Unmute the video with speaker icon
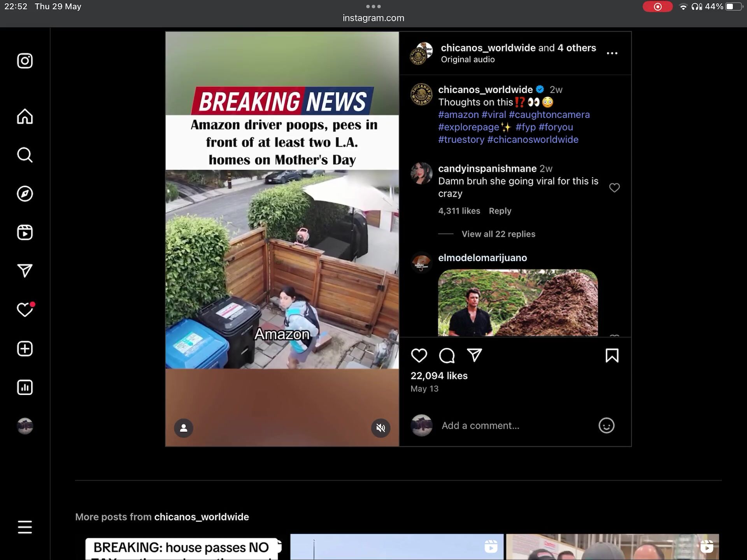Screen dimensions: 747x560 coord(381,428)
